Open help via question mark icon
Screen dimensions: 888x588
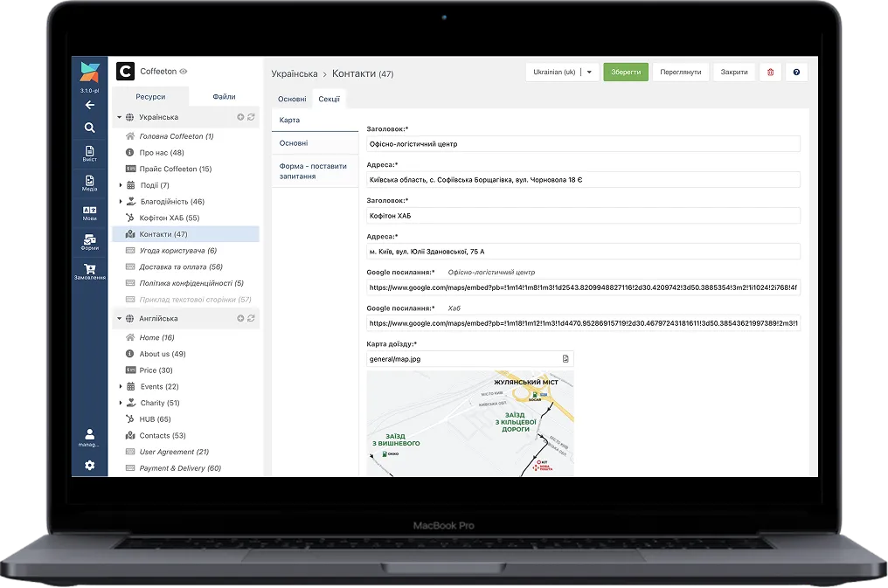click(796, 72)
